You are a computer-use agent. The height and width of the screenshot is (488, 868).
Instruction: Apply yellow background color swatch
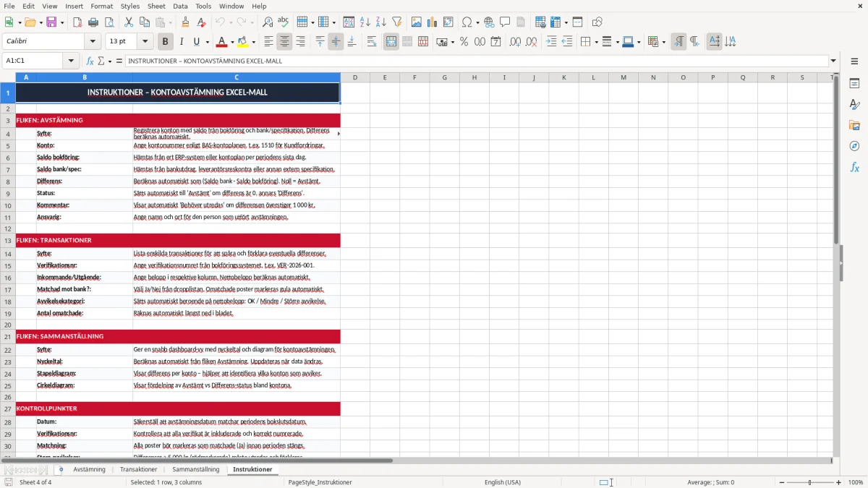coord(243,42)
